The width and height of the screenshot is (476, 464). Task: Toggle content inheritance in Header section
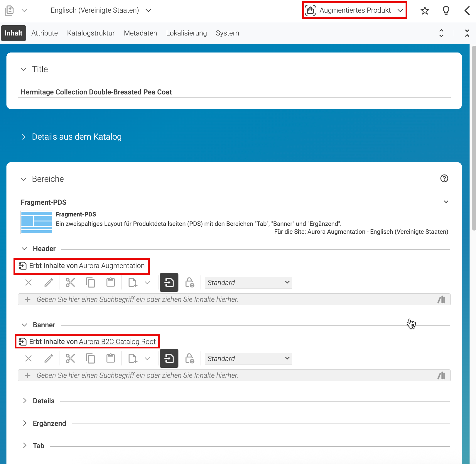[x=169, y=282]
